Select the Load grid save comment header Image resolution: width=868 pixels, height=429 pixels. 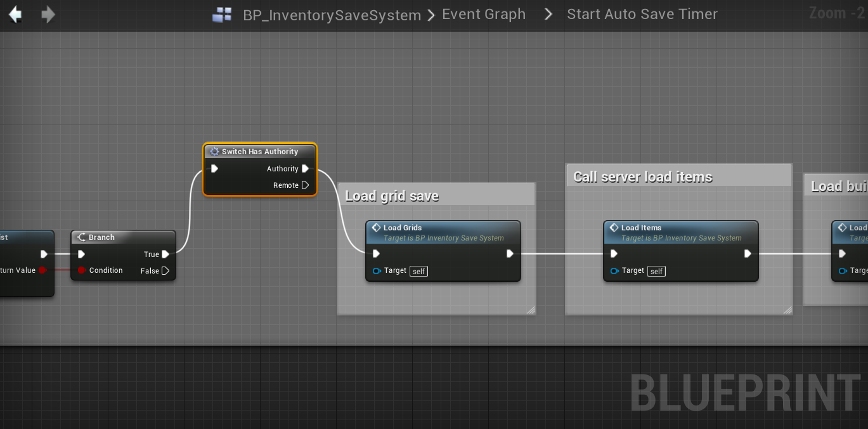click(436, 196)
